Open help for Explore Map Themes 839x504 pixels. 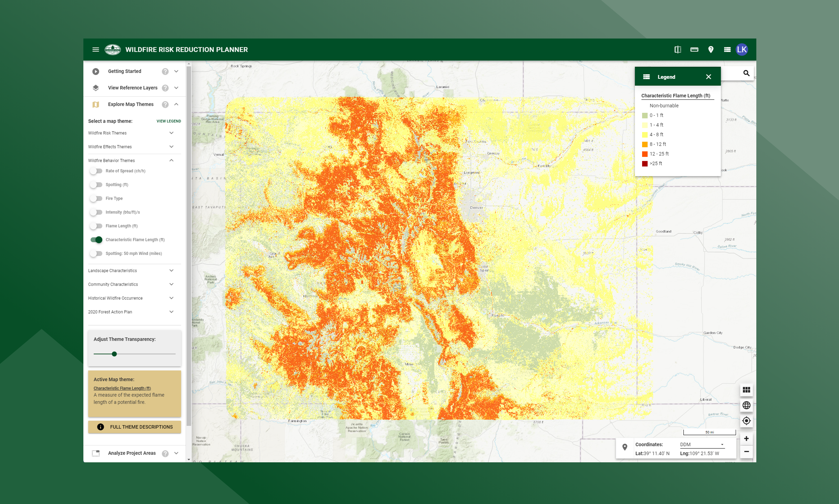[165, 104]
